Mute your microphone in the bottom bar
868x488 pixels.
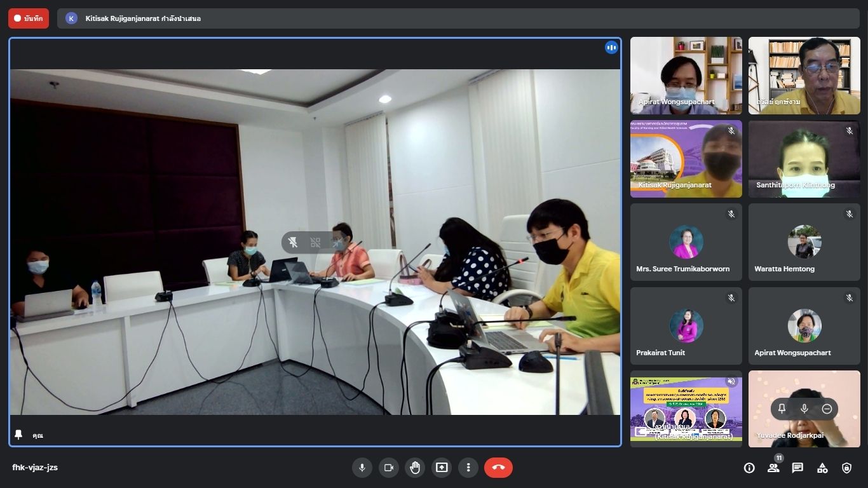pos(362,468)
